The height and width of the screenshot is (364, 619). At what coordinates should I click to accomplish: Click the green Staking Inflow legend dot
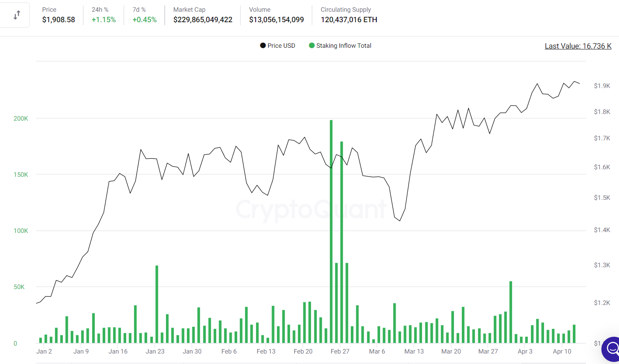point(311,46)
